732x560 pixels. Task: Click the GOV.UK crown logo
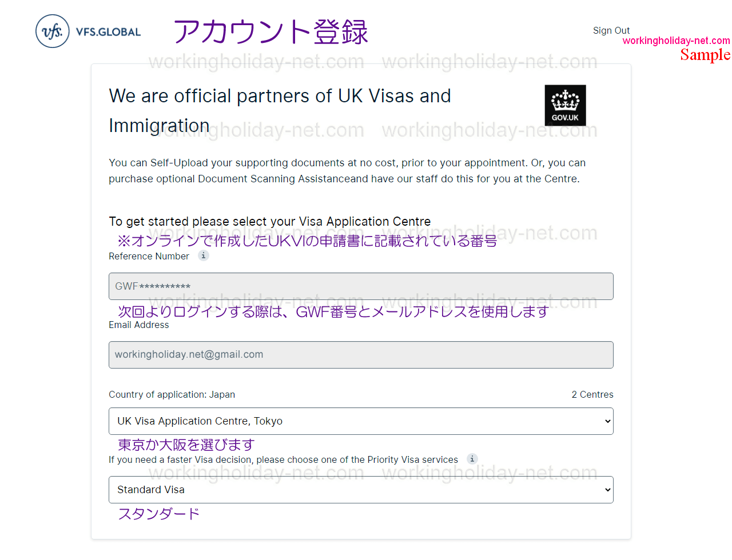(x=565, y=105)
